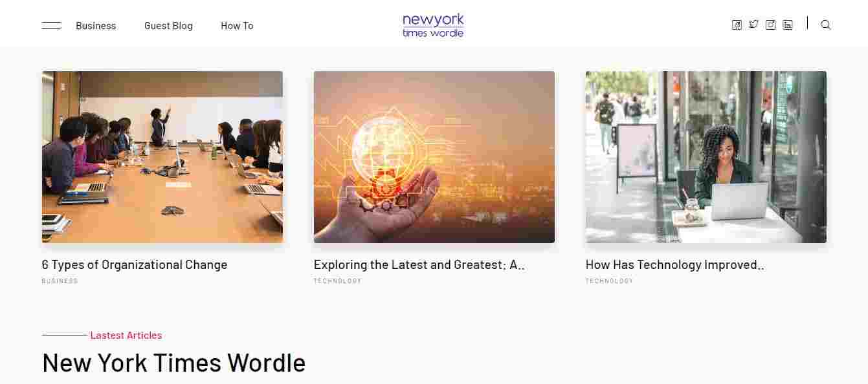This screenshot has width=868, height=384.
Task: Open the Instagram icon link
Action: (770, 25)
